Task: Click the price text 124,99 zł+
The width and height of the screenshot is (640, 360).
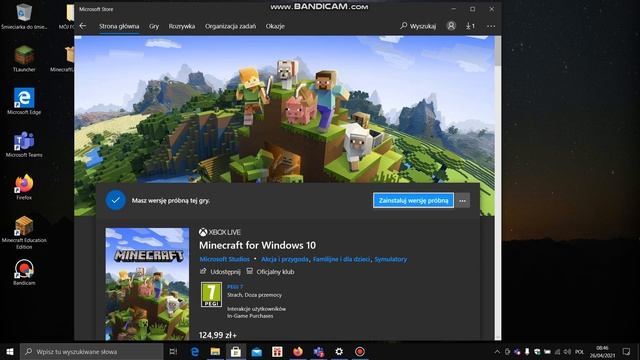Action: [x=218, y=335]
